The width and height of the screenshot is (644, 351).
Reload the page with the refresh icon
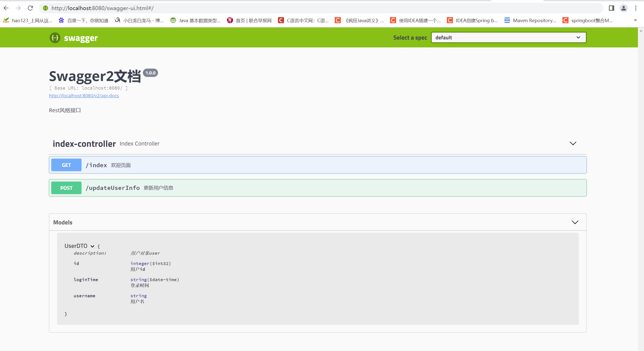click(30, 8)
